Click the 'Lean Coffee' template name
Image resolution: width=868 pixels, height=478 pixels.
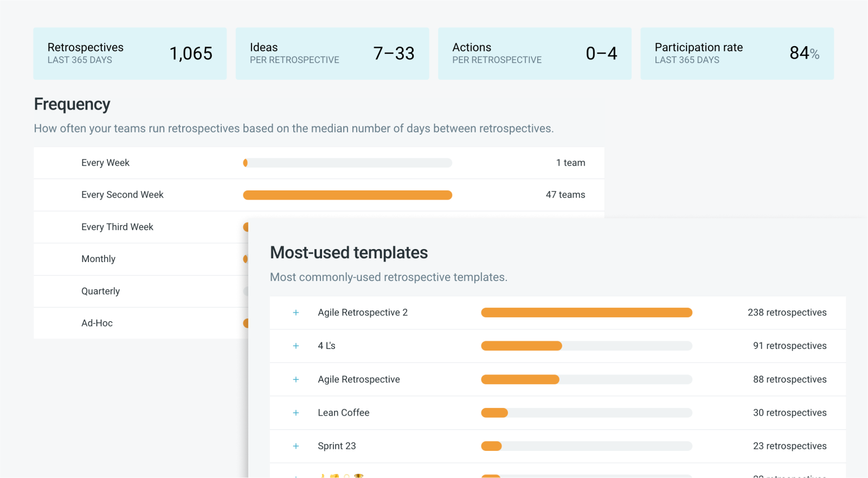tap(344, 412)
